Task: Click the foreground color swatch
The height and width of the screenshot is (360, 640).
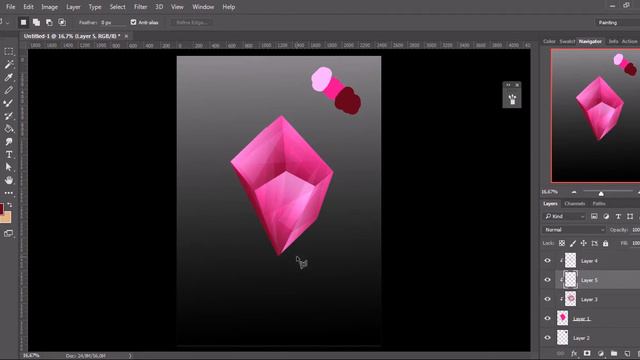Action: pos(2,208)
